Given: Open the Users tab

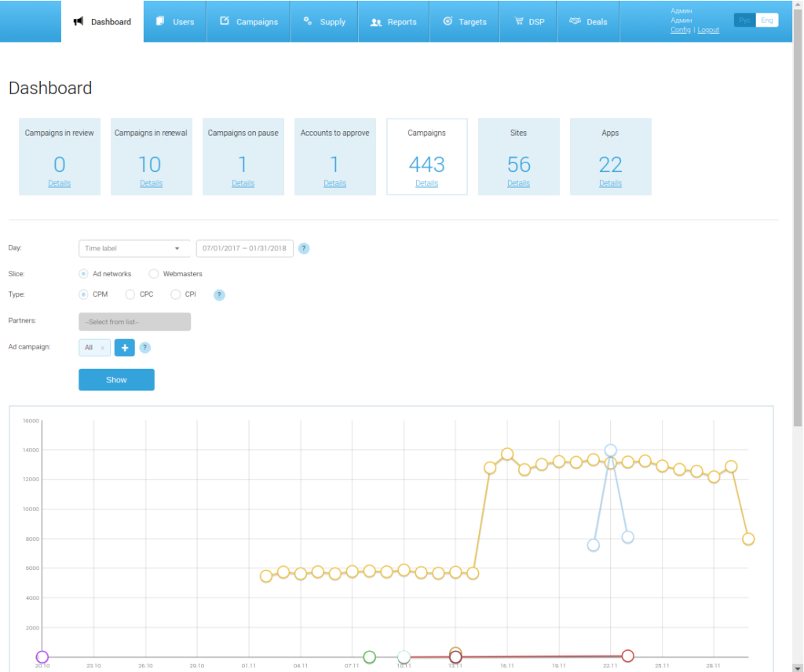Looking at the screenshot, I should point(175,21).
